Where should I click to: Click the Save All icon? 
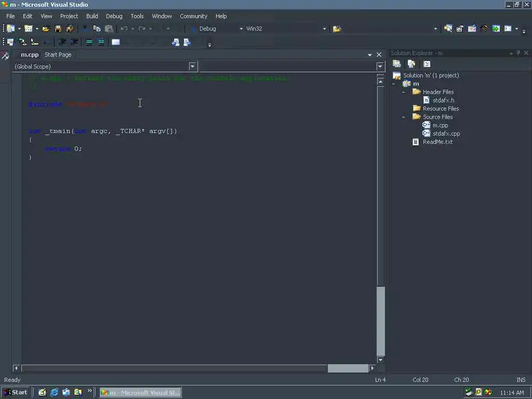70,29
